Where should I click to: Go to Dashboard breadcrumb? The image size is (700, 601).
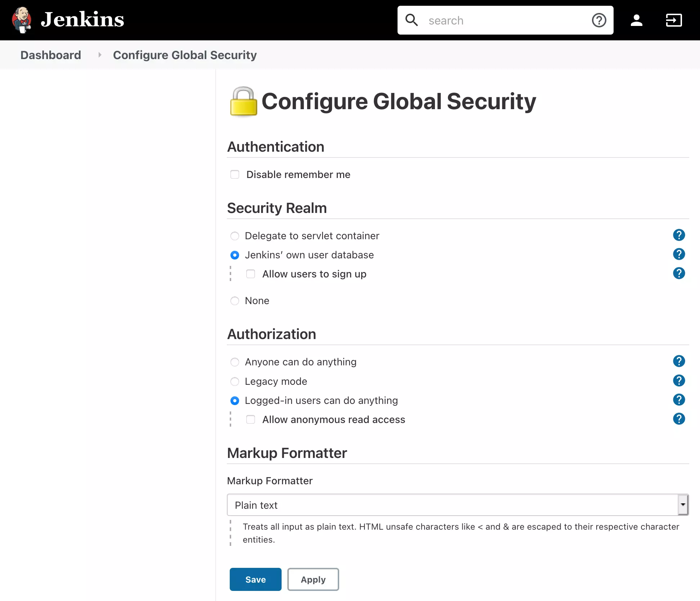[51, 55]
